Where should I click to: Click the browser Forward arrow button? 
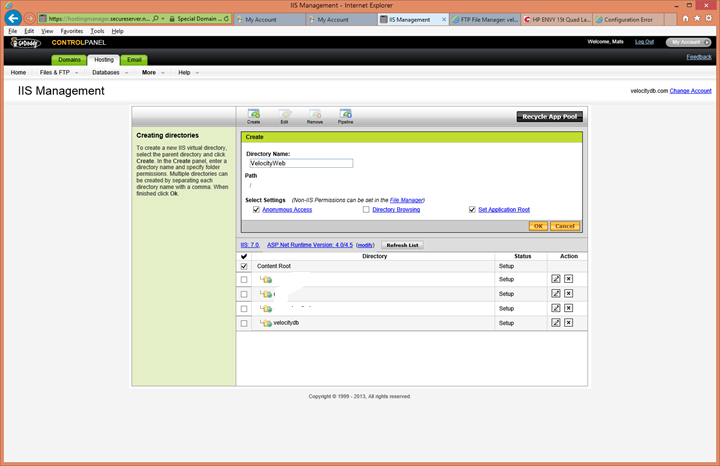[x=29, y=19]
